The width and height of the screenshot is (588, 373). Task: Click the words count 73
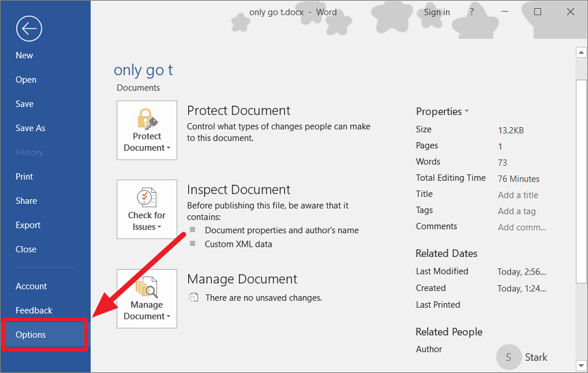click(502, 162)
